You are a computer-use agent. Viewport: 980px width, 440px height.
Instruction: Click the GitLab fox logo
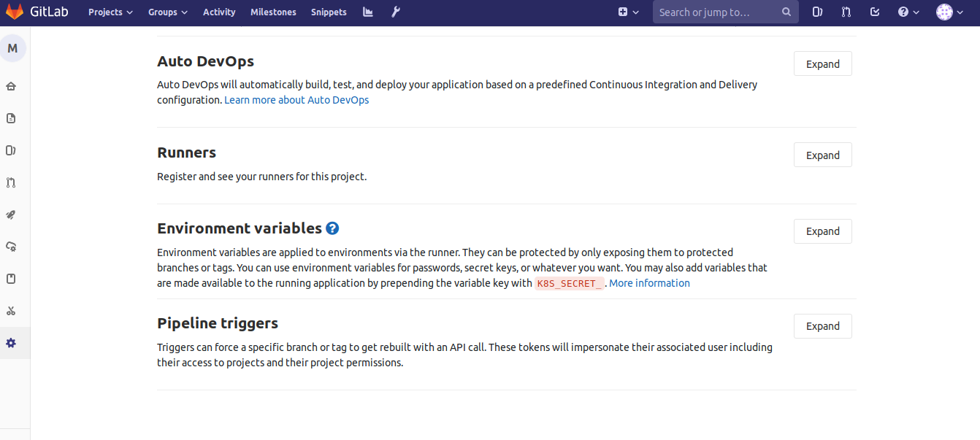(15, 12)
